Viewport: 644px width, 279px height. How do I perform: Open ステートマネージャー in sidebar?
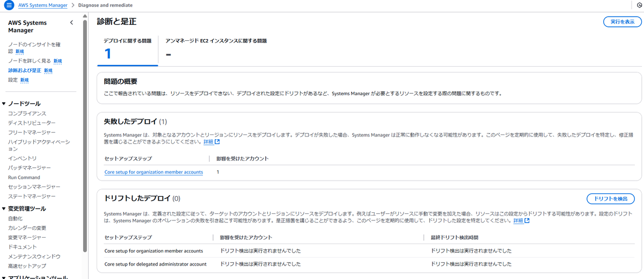(x=32, y=196)
